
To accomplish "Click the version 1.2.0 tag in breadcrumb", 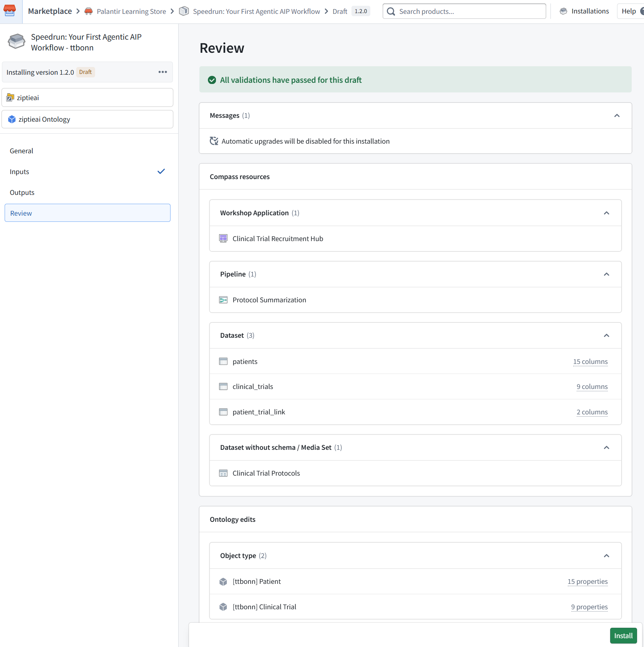I will (361, 11).
